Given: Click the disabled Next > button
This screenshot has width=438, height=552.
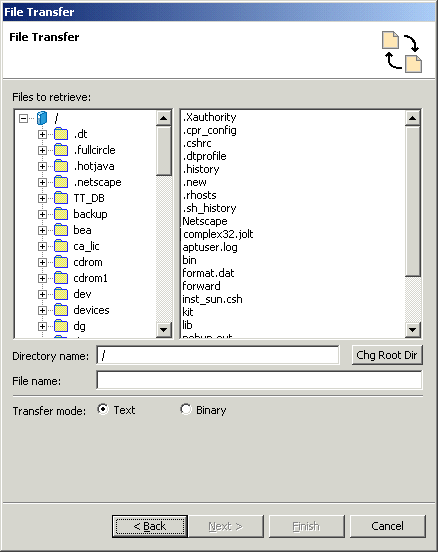Looking at the screenshot, I should coord(226,526).
